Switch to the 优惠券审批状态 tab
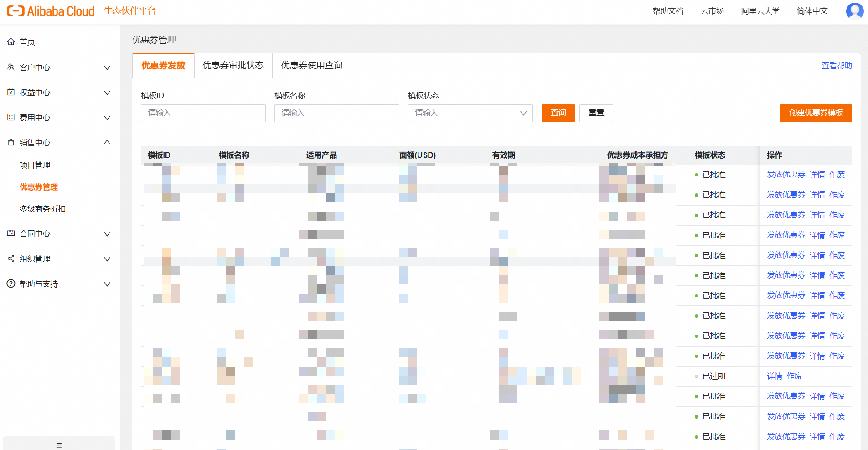Viewport: 868px width, 450px height. tap(233, 66)
